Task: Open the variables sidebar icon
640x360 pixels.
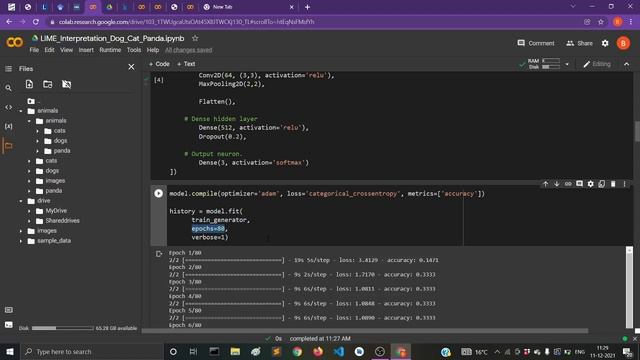Action: (8, 126)
